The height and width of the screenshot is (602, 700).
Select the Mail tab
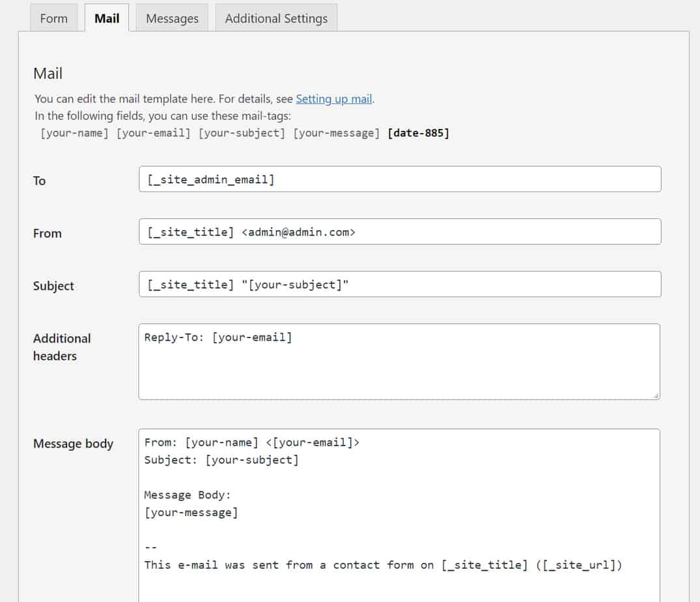pyautogui.click(x=107, y=18)
